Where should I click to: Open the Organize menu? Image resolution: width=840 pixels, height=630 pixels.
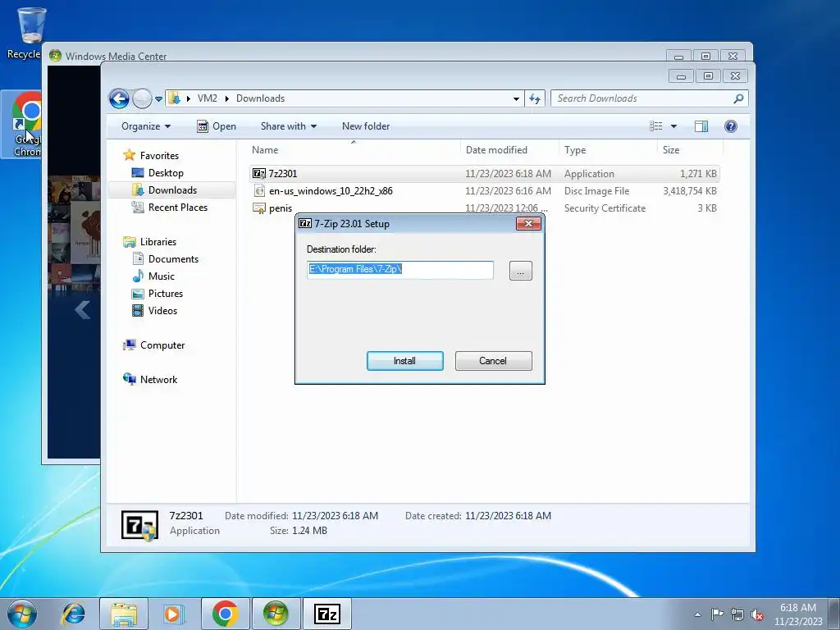point(146,126)
